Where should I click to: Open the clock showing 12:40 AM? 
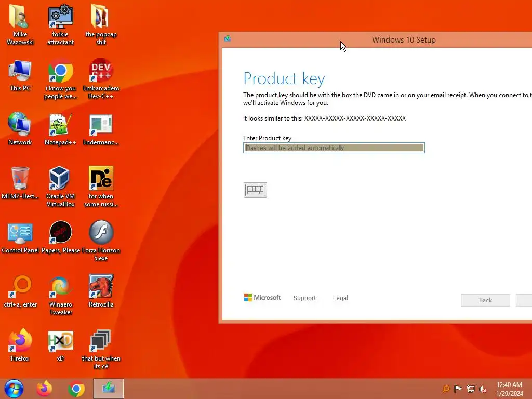click(509, 389)
